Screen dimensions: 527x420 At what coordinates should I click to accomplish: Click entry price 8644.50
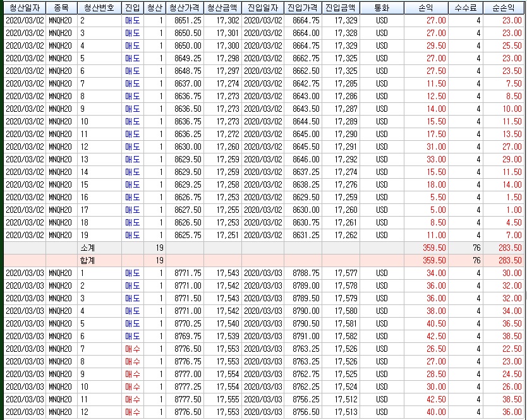pyautogui.click(x=306, y=121)
